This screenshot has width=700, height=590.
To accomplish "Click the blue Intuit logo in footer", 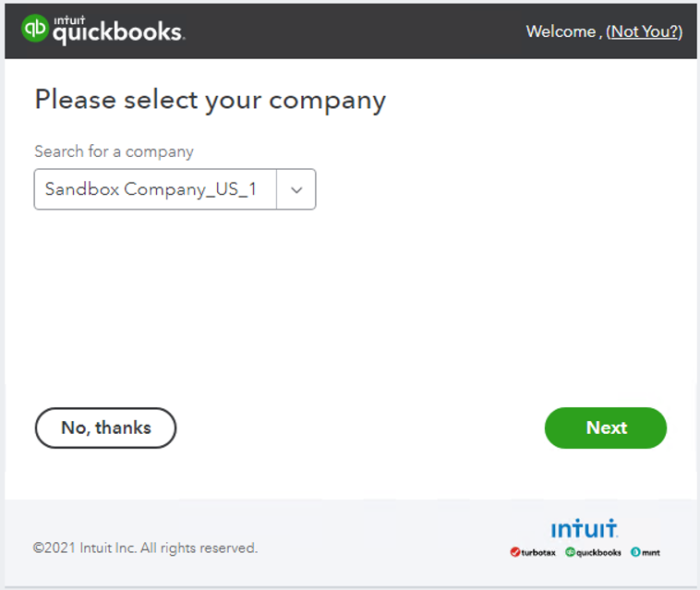I will tap(584, 529).
